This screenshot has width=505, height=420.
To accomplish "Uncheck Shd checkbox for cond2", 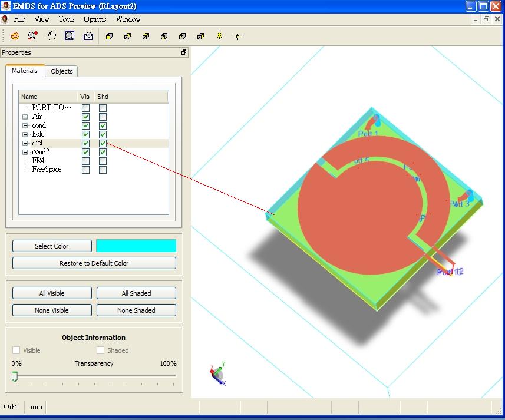I will click(x=103, y=152).
